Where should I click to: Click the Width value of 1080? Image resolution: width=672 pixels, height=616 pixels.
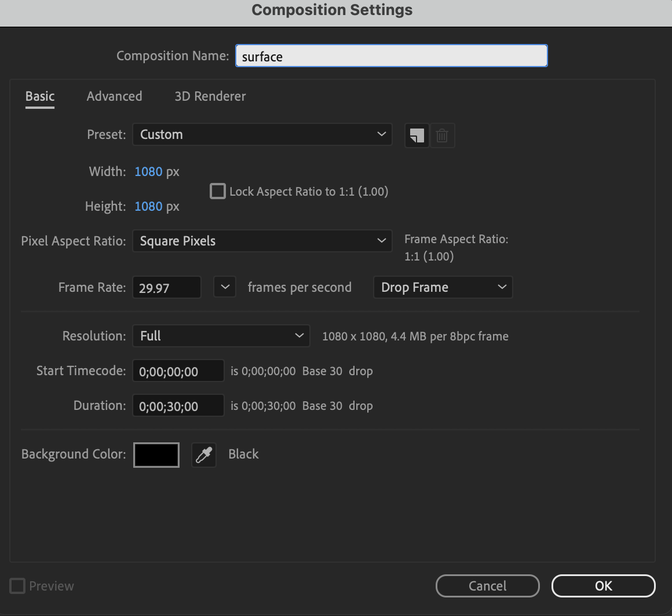[x=148, y=171]
